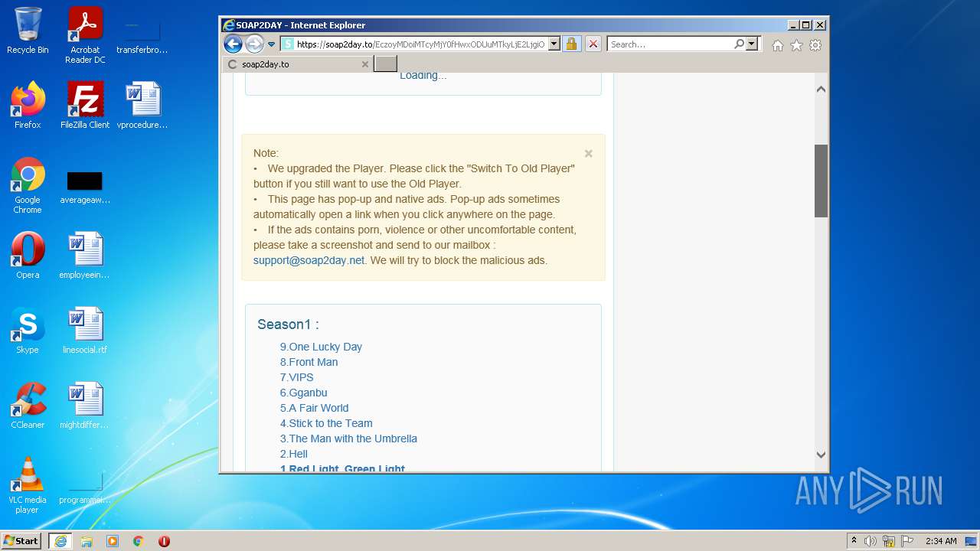
Task: Click the Chrome icon in the taskbar
Action: point(138,541)
